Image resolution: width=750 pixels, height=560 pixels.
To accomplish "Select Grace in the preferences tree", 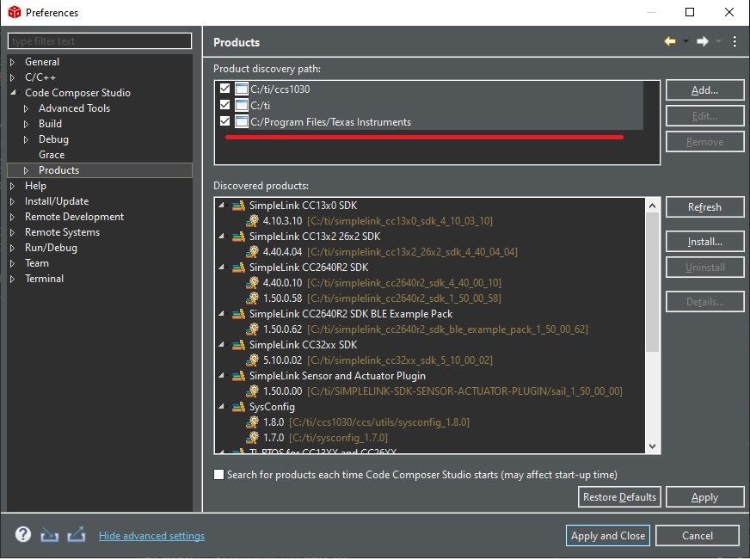I will click(52, 155).
